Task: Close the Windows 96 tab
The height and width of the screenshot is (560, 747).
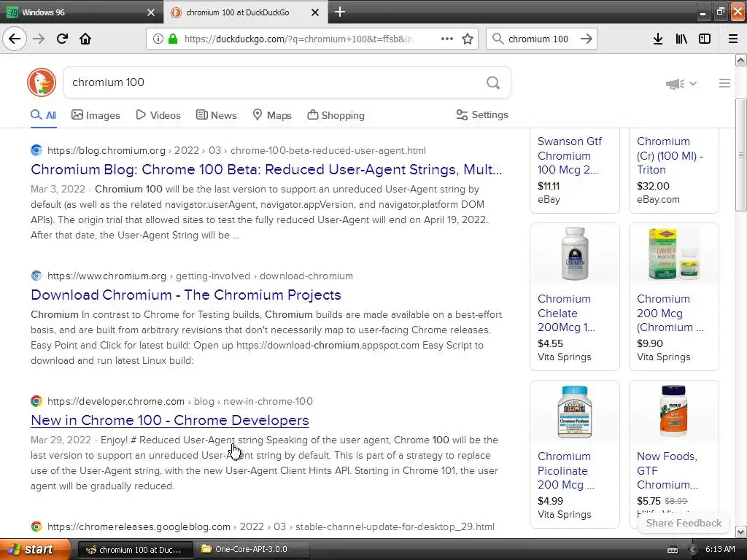Action: point(150,12)
